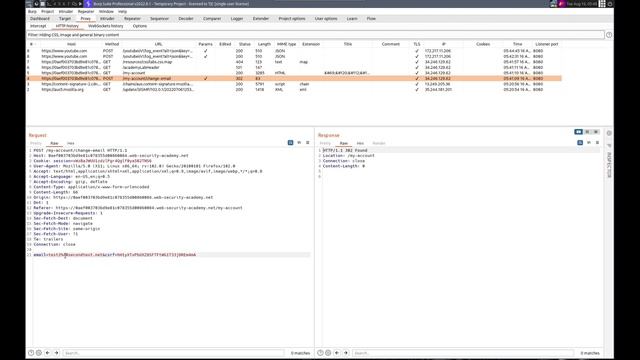The image size is (640, 360).
Task: Switch to the Dashboard tab
Action: (x=40, y=19)
